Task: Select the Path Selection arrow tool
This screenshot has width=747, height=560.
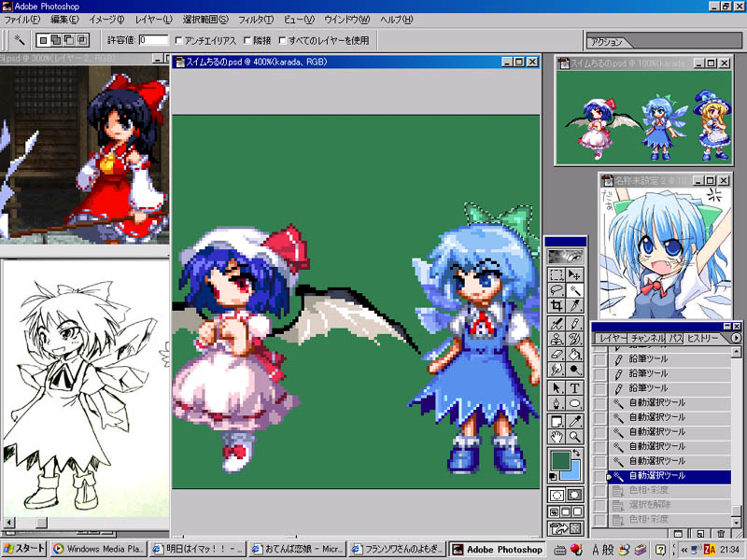Action: 557,388
